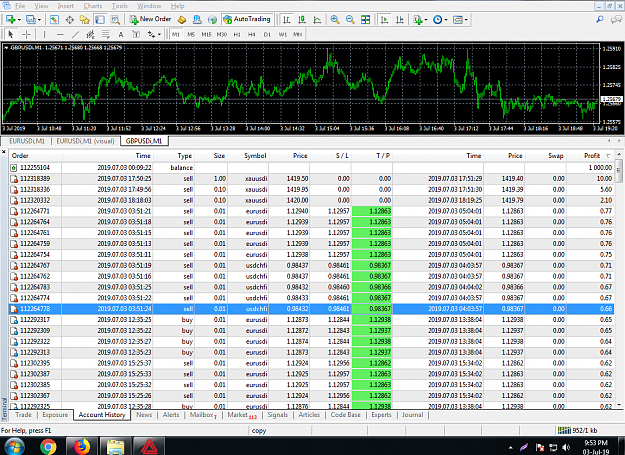Toggle the AutoTrading button
625x455 pixels.
coord(247,20)
